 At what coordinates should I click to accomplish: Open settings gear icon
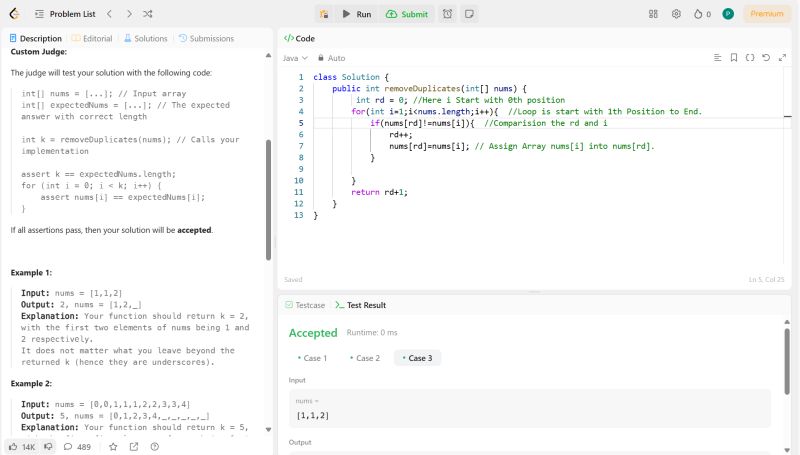pos(676,14)
